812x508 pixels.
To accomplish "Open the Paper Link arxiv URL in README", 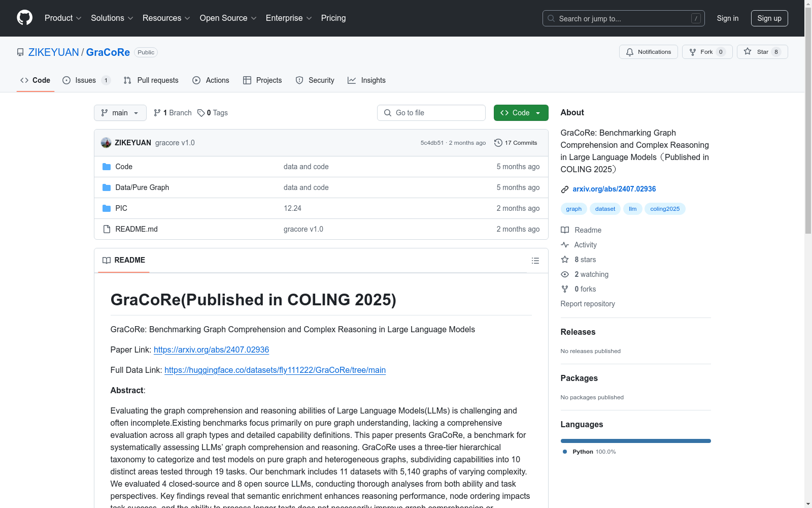I will click(x=211, y=350).
